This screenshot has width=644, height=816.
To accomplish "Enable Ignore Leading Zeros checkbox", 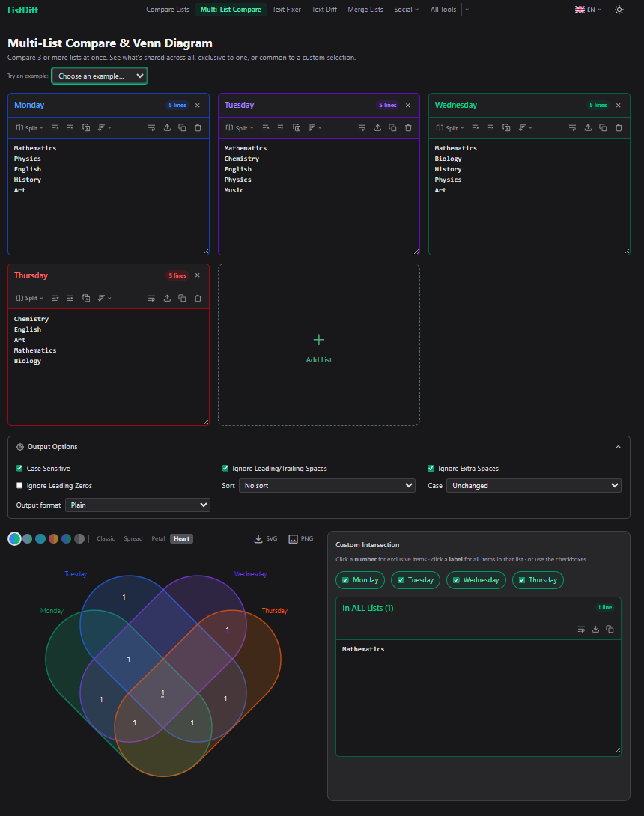I will pos(19,486).
